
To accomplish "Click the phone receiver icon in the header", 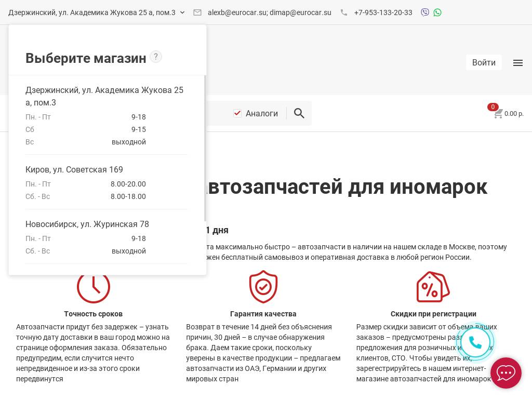I will [x=344, y=12].
